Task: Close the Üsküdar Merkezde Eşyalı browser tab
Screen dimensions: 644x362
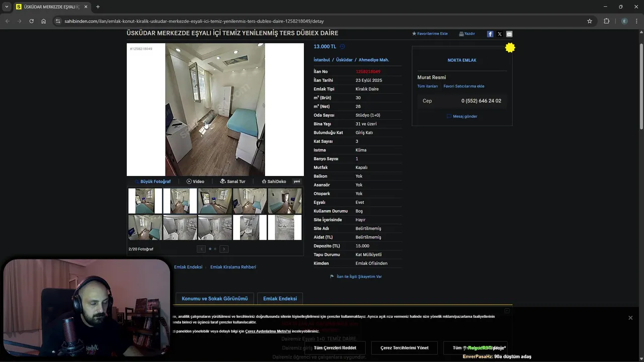Action: pyautogui.click(x=86, y=7)
